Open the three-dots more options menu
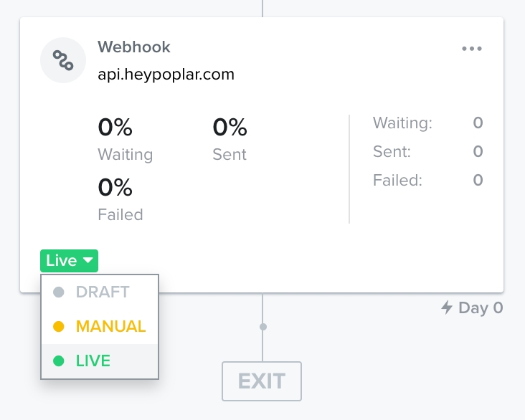The width and height of the screenshot is (525, 420). point(472,49)
